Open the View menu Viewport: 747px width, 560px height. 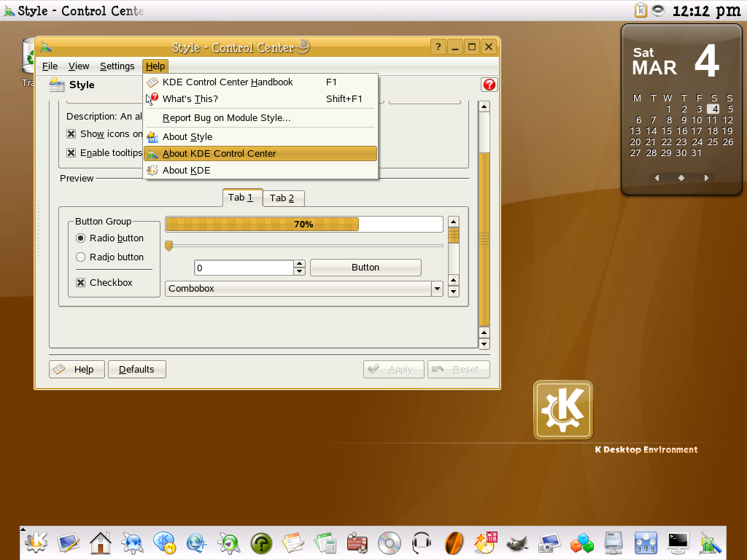pyautogui.click(x=79, y=66)
